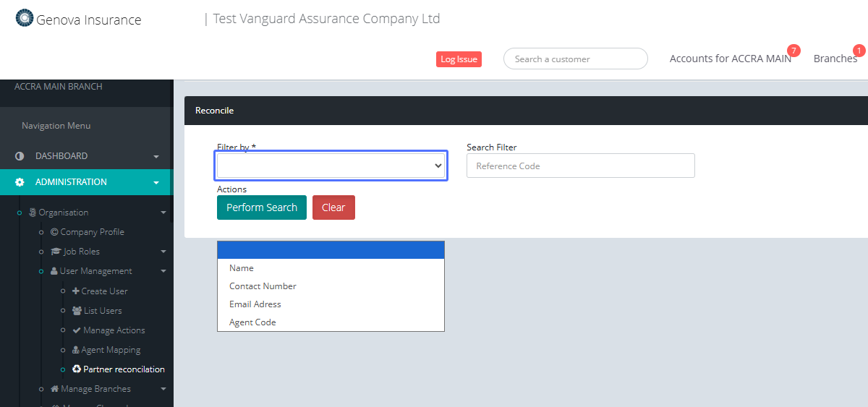Focus the Search a customer field
868x407 pixels.
[x=575, y=59]
